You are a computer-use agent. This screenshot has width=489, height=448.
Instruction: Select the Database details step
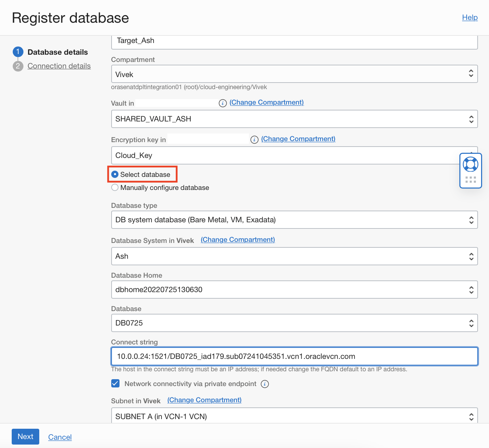click(58, 52)
